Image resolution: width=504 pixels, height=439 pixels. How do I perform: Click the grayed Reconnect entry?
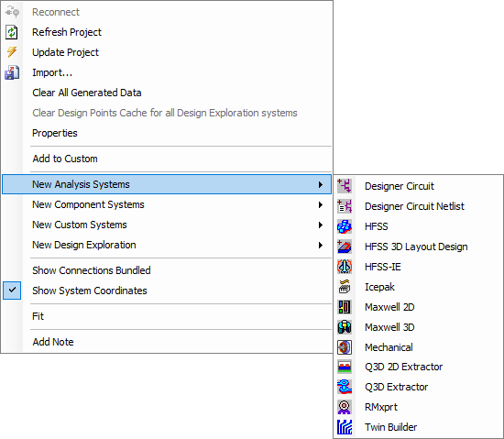click(x=56, y=12)
